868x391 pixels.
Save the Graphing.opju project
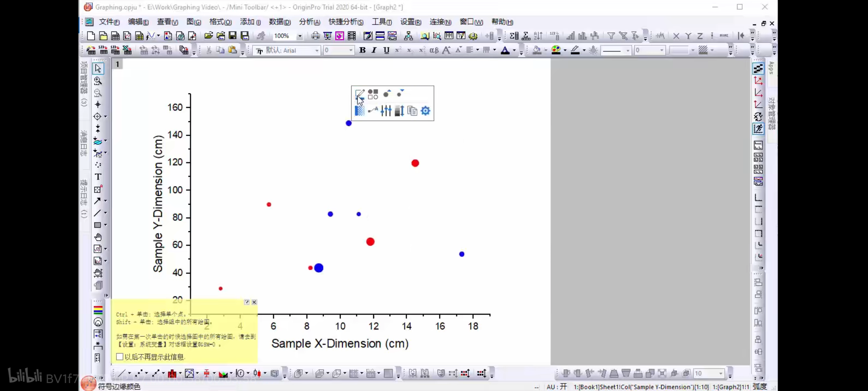point(233,35)
